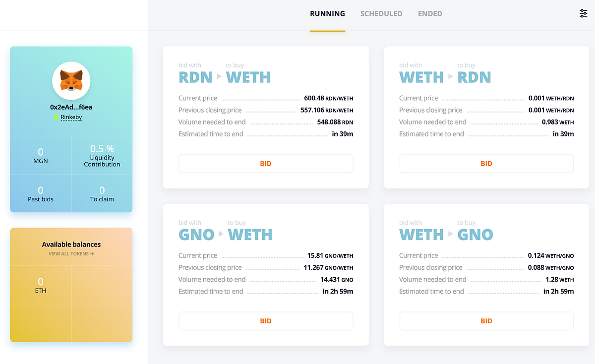Place a BID on the RDN to WETH auction
Screen dimensions: 595x364
click(265, 163)
